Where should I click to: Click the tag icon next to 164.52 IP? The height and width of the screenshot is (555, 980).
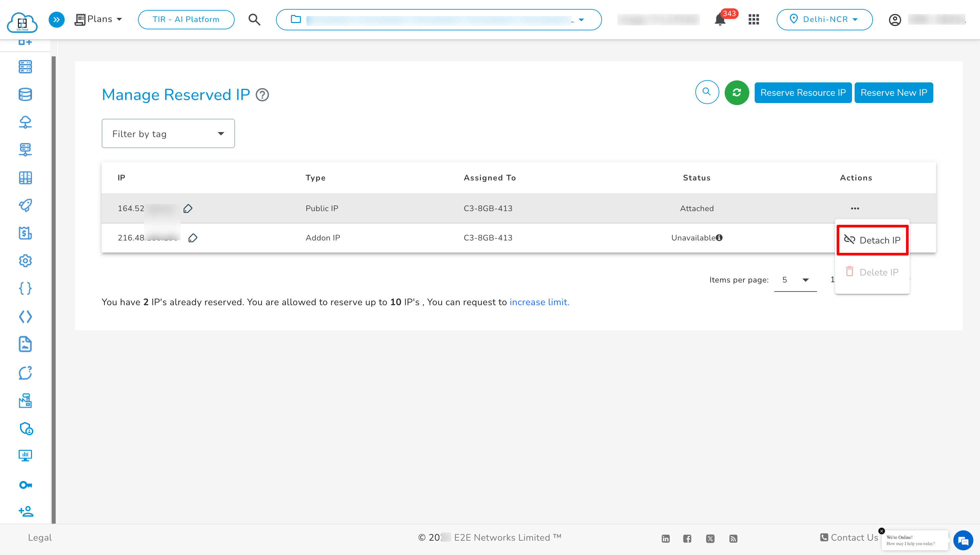(x=188, y=208)
